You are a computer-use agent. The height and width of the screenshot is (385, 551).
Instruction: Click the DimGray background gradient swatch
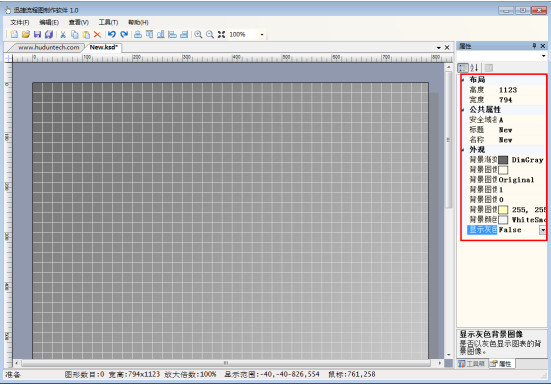click(x=503, y=160)
